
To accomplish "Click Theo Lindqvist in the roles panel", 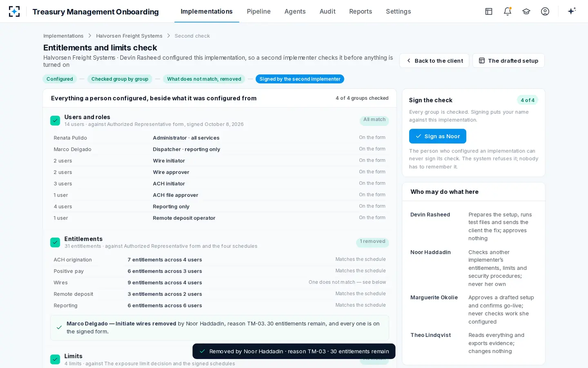I will coord(430,335).
